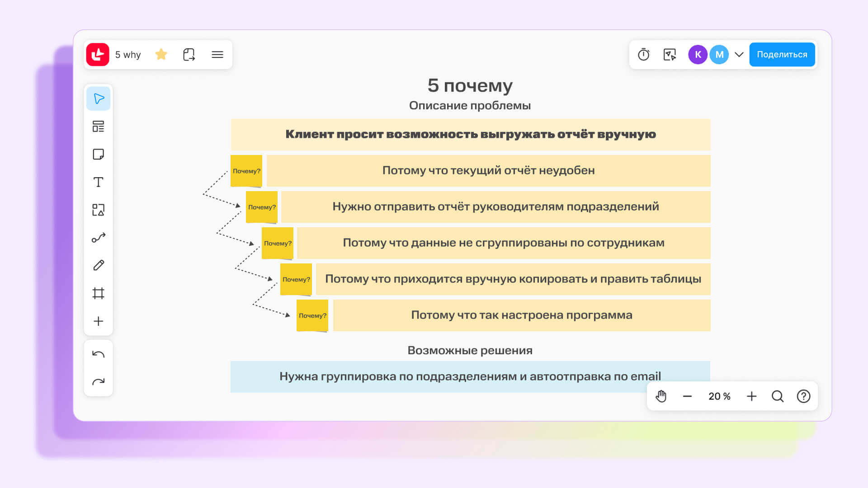Toggle the presentation cursor mode icon
The width and height of the screenshot is (868, 488).
click(x=670, y=55)
